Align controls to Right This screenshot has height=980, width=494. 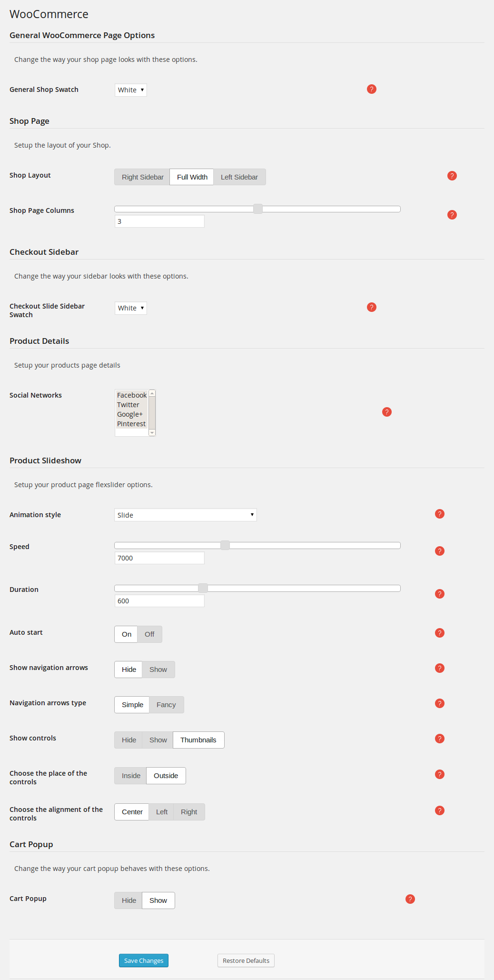click(189, 812)
